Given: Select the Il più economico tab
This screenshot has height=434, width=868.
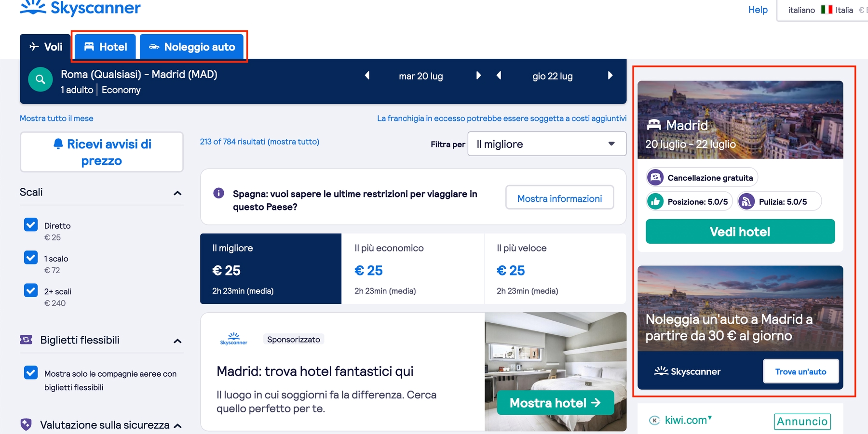Looking at the screenshot, I should (413, 269).
